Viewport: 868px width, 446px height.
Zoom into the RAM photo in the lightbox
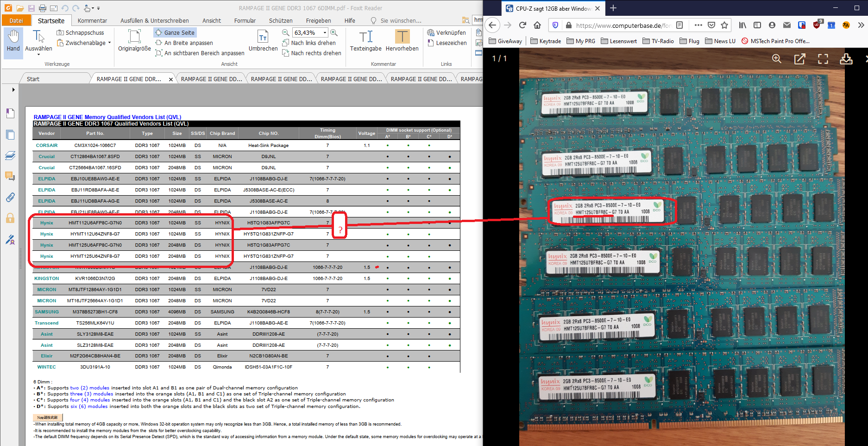point(777,58)
